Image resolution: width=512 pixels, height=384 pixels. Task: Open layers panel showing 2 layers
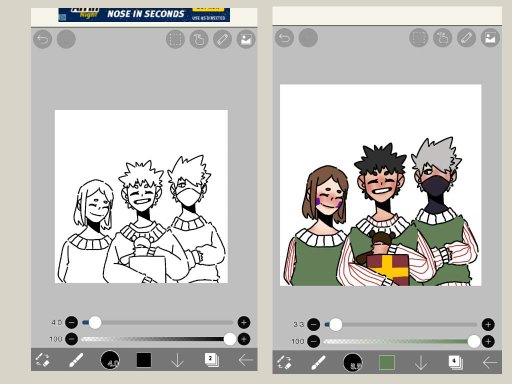click(211, 360)
